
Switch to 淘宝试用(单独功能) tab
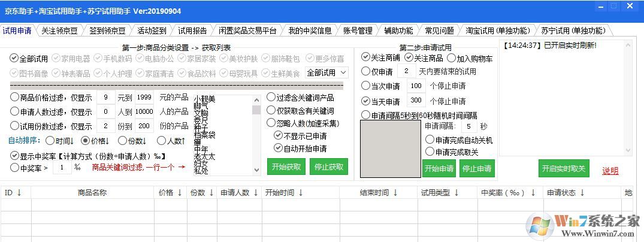(498, 31)
